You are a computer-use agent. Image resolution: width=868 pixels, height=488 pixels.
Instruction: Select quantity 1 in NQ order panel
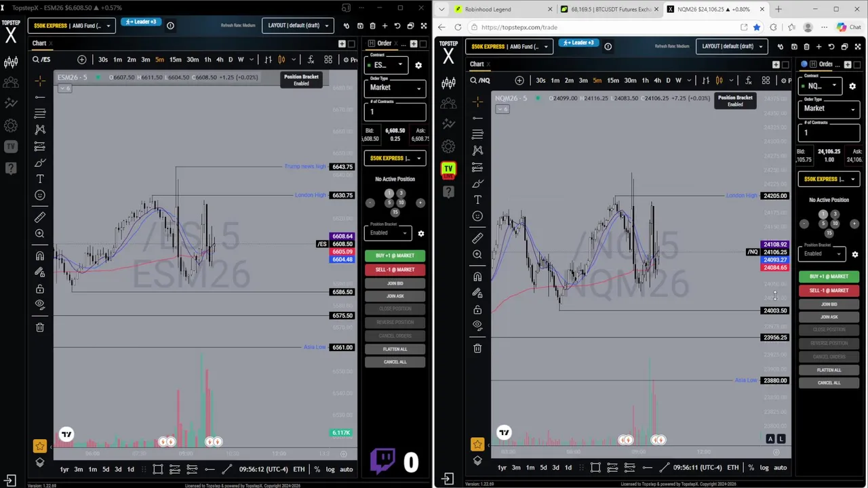[823, 214]
